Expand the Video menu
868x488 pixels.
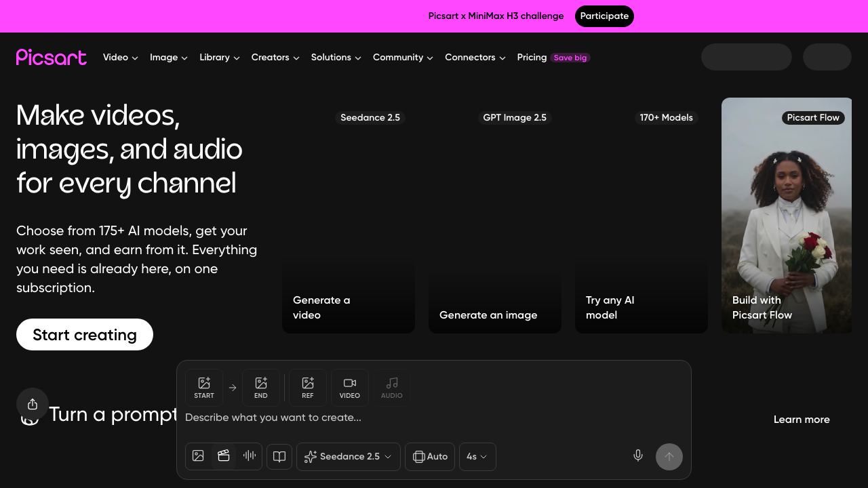[121, 58]
